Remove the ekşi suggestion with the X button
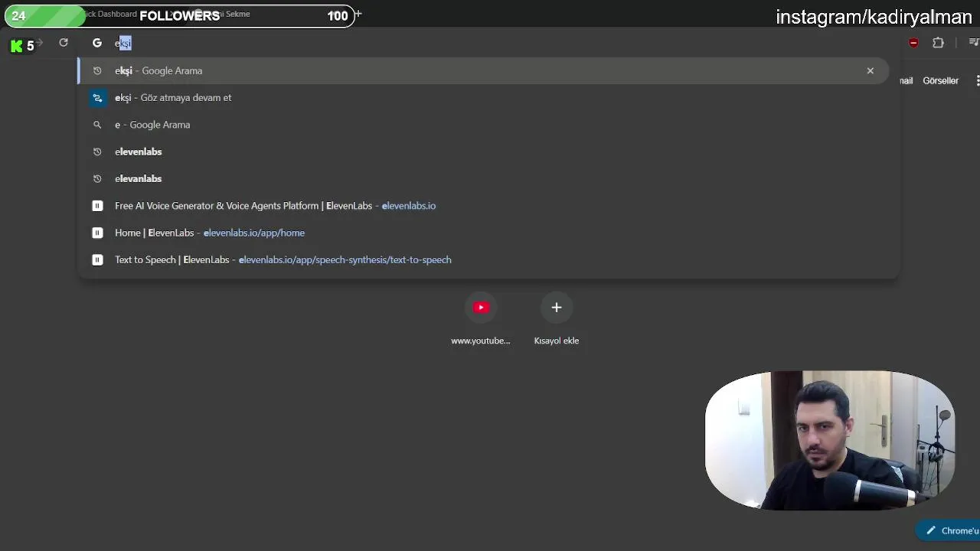 tap(870, 70)
